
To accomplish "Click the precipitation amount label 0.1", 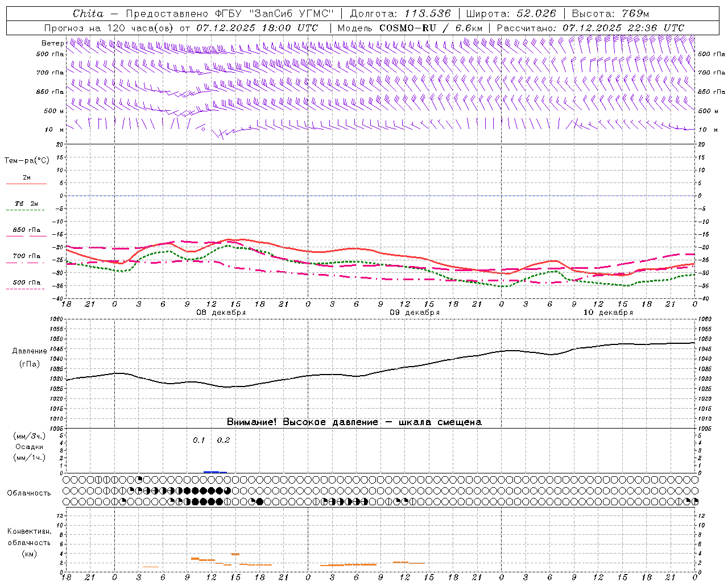I will click(198, 440).
